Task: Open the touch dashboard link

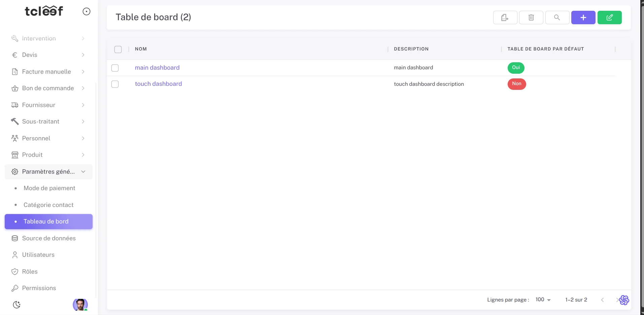Action: click(x=158, y=84)
